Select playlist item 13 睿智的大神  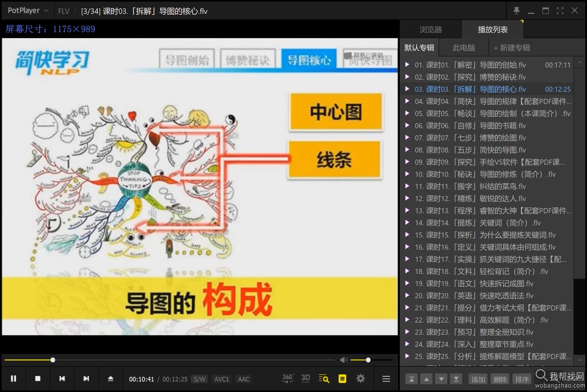pyautogui.click(x=487, y=211)
